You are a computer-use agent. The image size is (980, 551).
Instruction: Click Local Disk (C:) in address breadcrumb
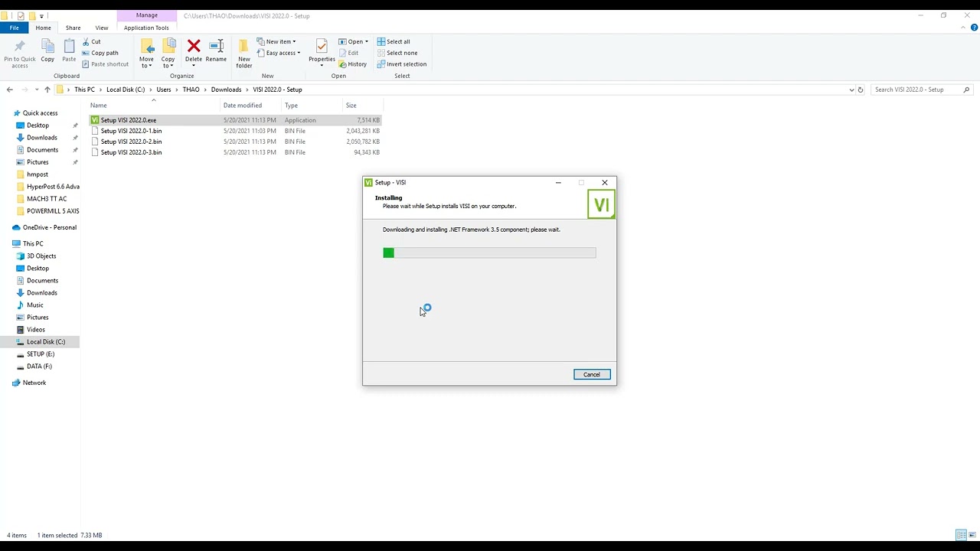pos(126,90)
